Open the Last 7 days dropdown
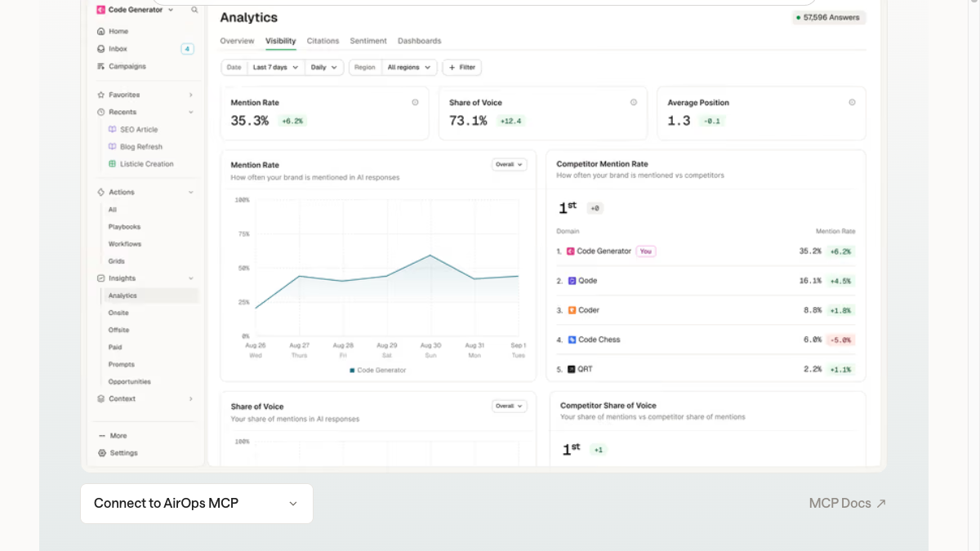This screenshot has width=980, height=551. pyautogui.click(x=276, y=68)
